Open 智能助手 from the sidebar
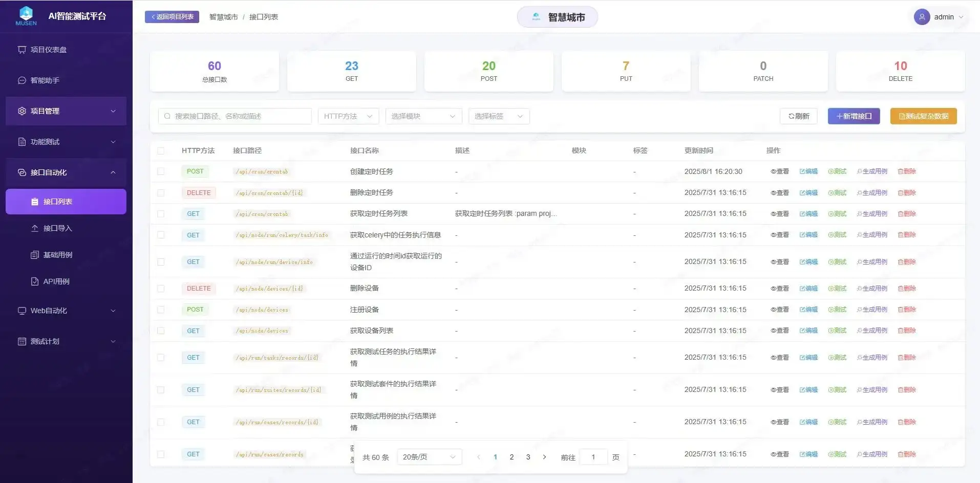The image size is (980, 483). [45, 80]
